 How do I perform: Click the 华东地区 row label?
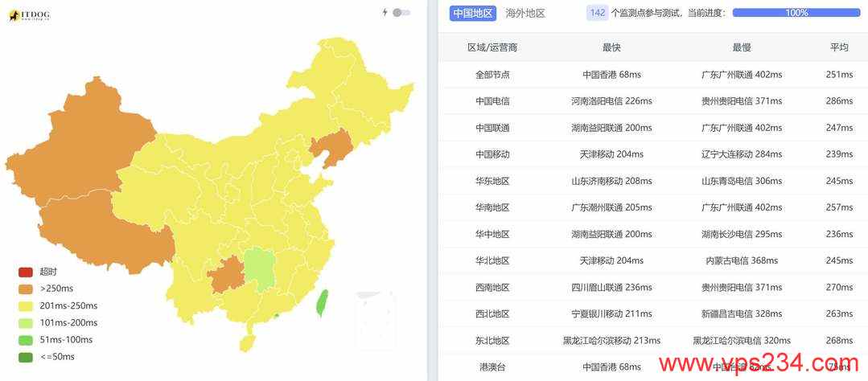tap(492, 181)
